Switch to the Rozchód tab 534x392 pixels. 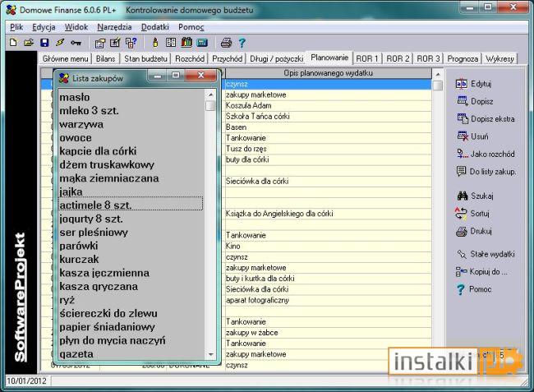[190, 58]
